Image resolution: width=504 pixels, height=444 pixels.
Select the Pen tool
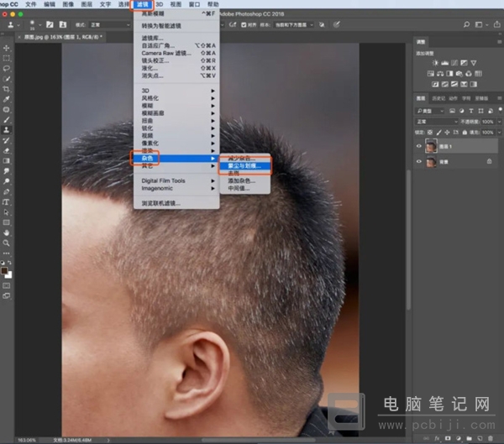[6, 192]
